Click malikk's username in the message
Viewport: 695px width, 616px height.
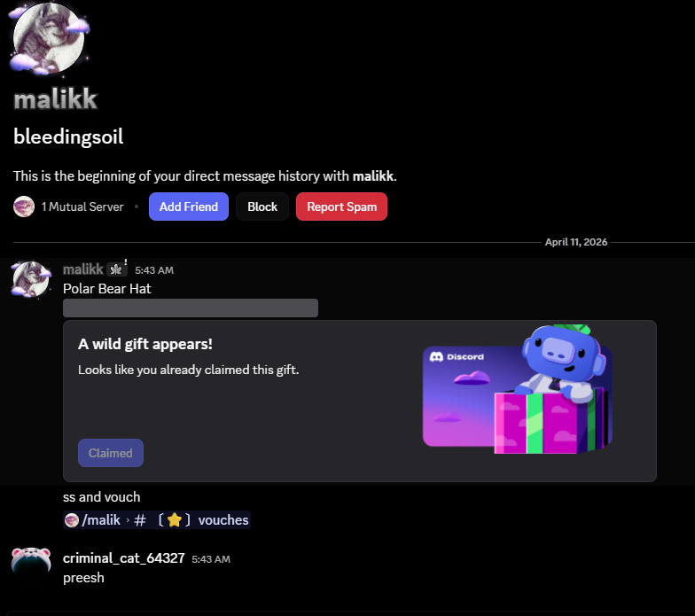[x=83, y=269]
